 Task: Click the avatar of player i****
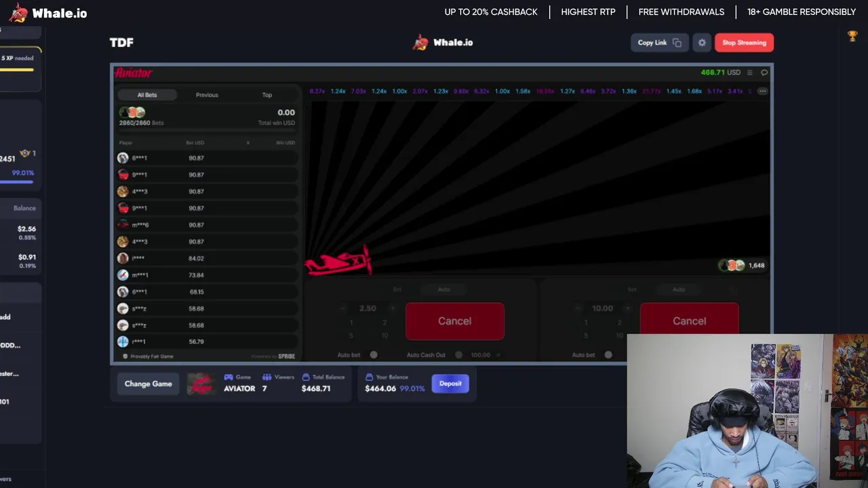point(123,258)
